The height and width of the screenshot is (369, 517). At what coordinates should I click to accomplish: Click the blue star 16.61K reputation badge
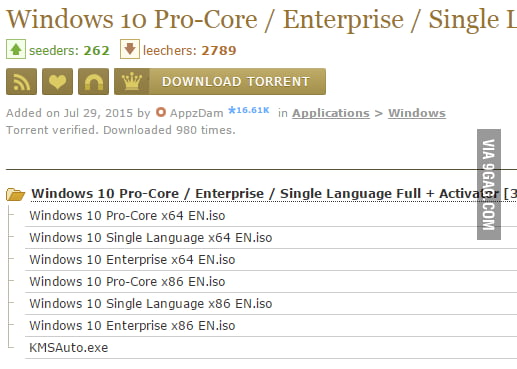(x=249, y=110)
